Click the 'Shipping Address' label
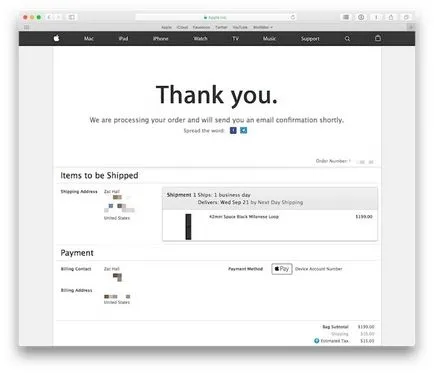 click(x=79, y=192)
